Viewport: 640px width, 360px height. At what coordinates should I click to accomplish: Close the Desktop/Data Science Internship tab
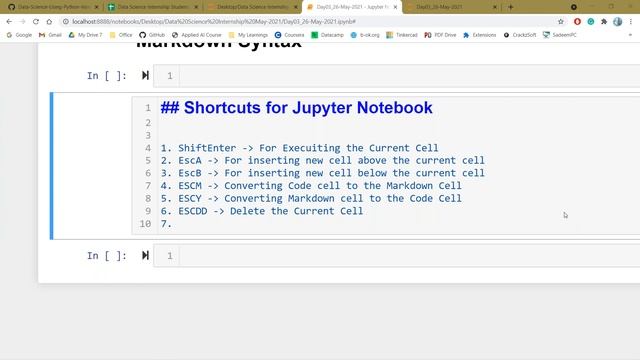[x=296, y=7]
